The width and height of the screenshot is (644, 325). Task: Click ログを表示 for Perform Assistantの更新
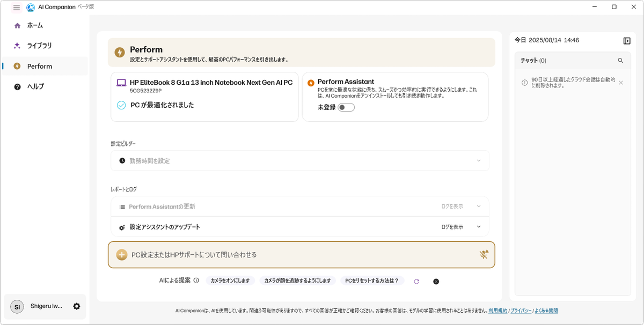pos(452,206)
